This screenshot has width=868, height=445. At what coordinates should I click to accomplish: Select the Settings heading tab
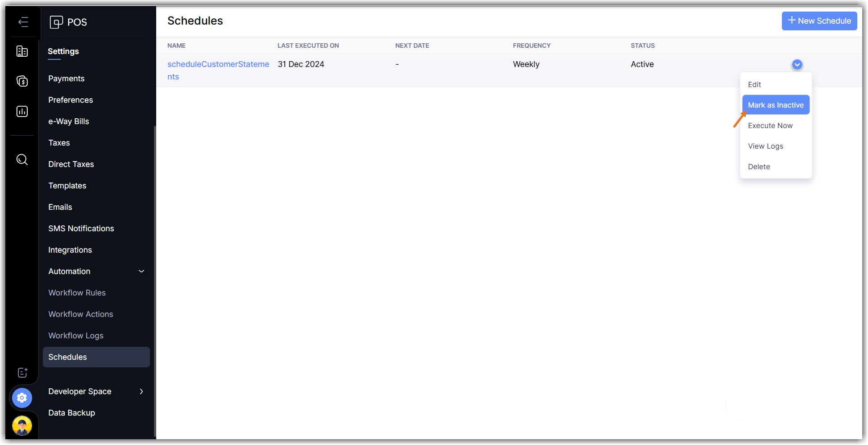63,51
